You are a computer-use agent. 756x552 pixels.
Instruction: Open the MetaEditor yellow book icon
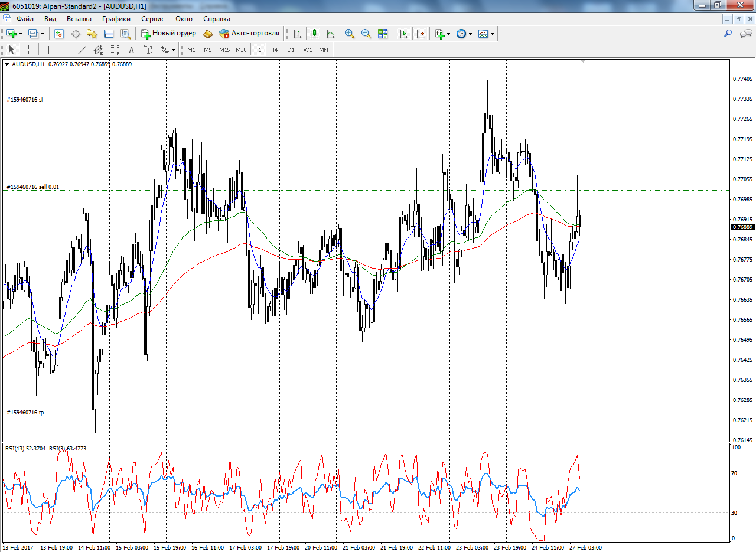(x=207, y=34)
